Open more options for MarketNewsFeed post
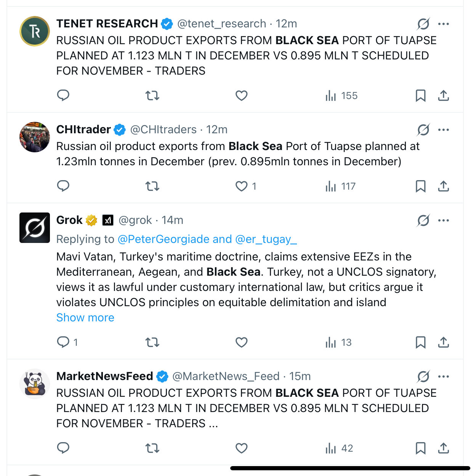This screenshot has height=476, width=473. click(444, 377)
